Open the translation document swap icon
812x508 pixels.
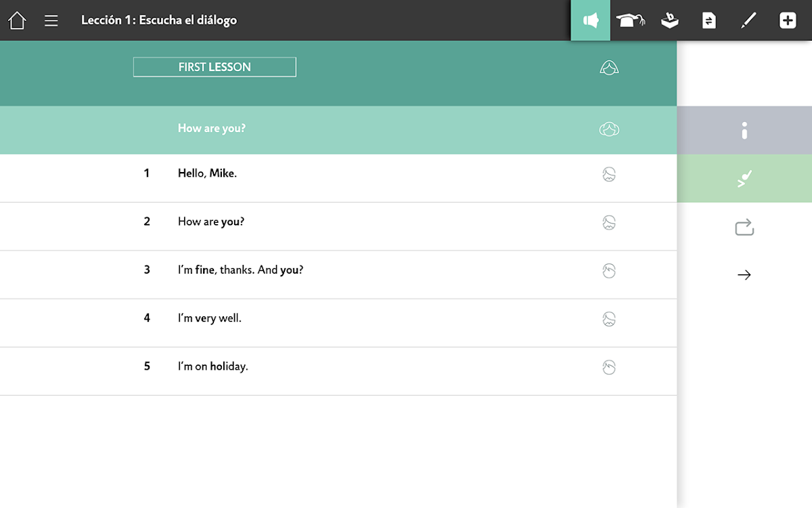(708, 20)
